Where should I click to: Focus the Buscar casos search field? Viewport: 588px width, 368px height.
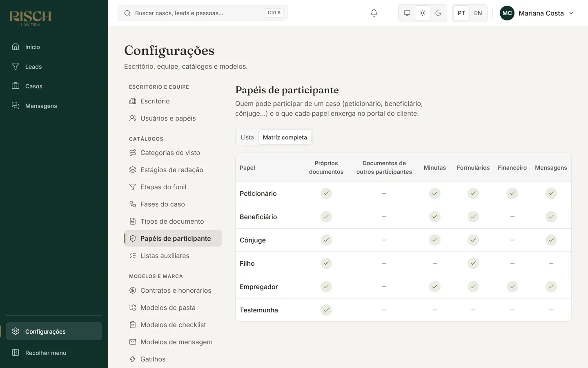click(x=203, y=13)
